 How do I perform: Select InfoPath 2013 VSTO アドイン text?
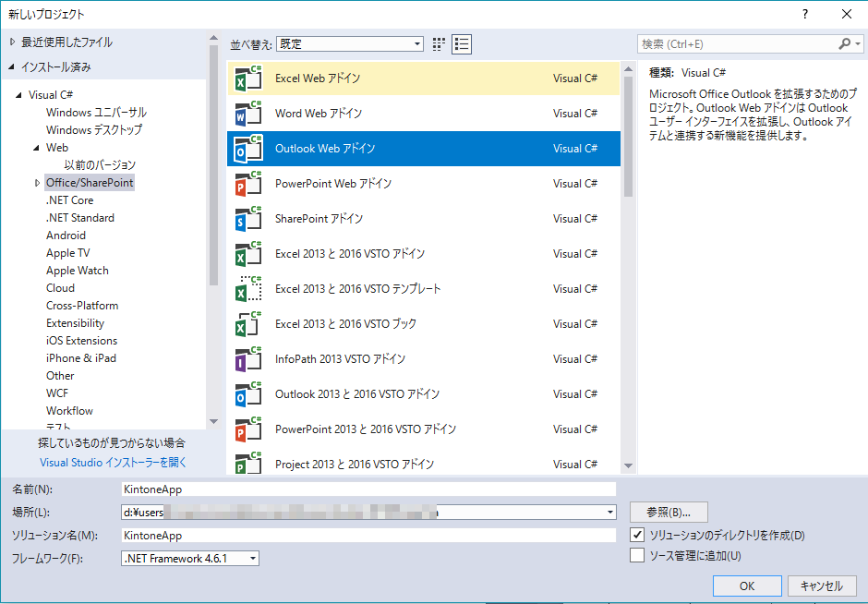(340, 359)
